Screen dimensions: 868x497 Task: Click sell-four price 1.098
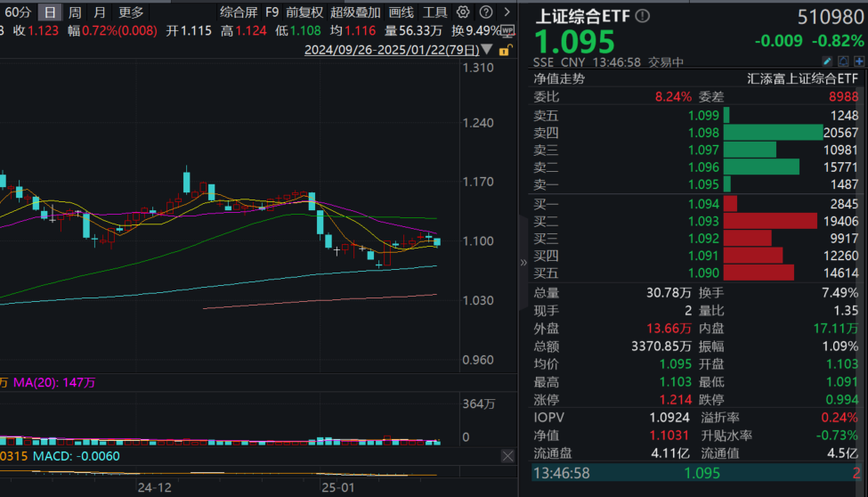point(703,133)
